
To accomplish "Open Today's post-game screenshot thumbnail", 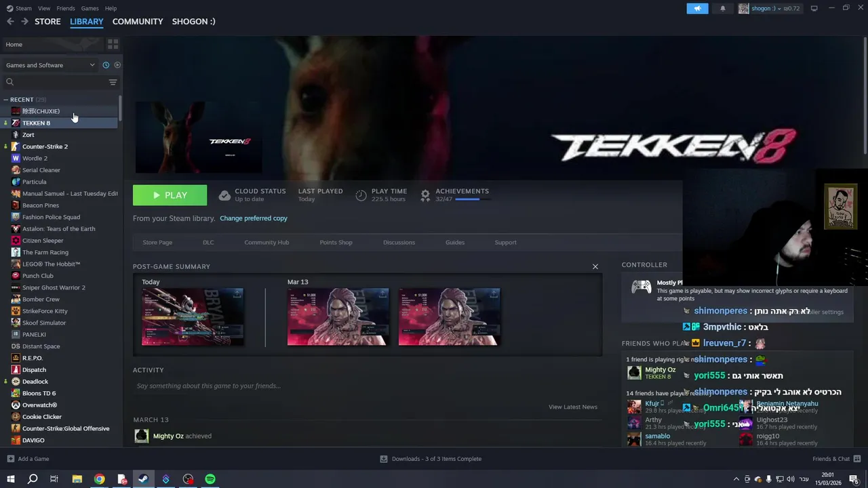I will (193, 317).
